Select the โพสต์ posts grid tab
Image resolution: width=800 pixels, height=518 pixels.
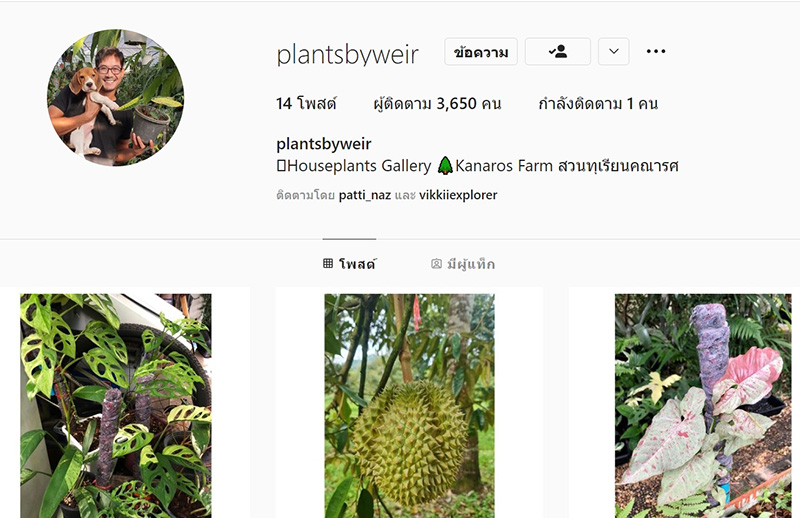[349, 264]
